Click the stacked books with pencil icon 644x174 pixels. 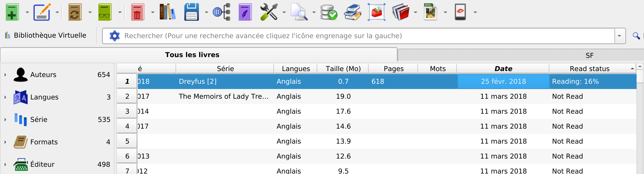click(x=353, y=12)
